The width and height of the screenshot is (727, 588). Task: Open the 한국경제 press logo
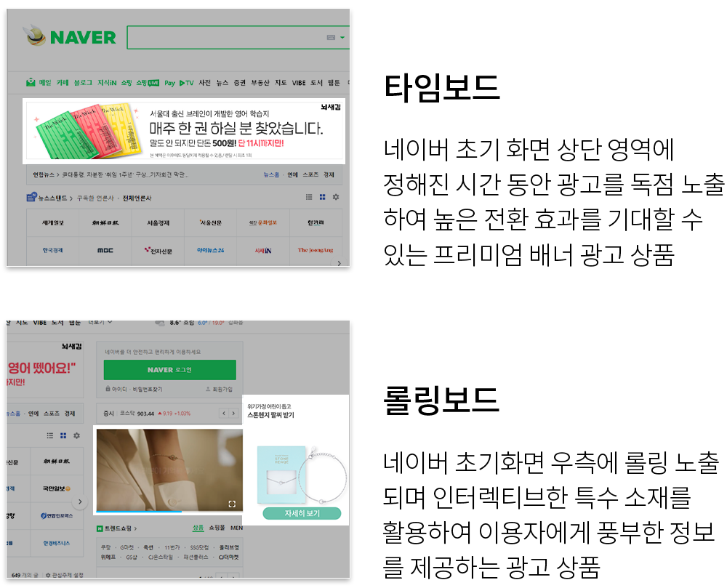point(53,250)
